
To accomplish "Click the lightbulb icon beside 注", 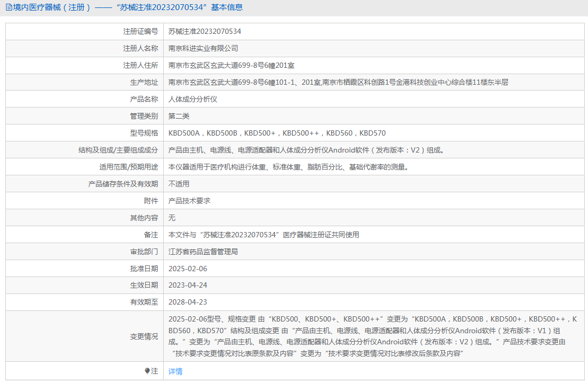I will (147, 371).
